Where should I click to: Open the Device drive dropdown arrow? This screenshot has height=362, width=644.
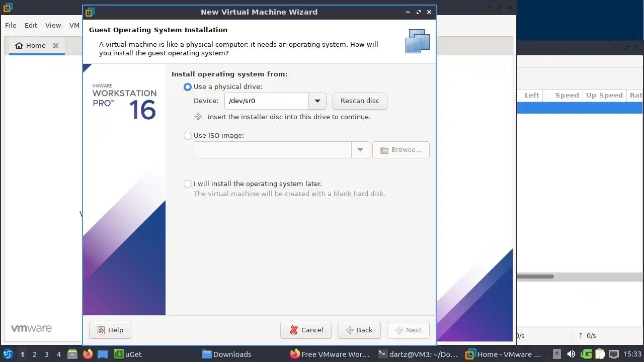click(x=317, y=101)
